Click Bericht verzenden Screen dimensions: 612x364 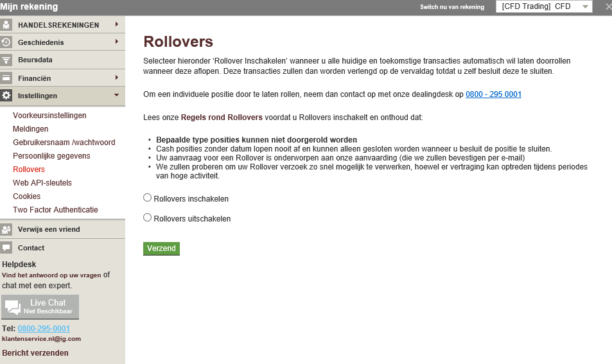(35, 352)
